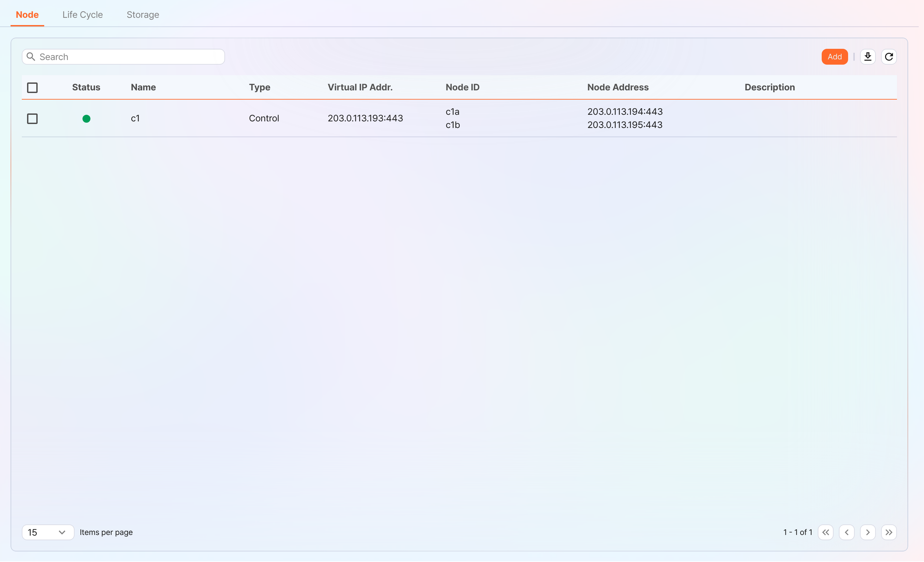Click the Node Address column header
Image resolution: width=924 pixels, height=562 pixels.
pos(618,87)
